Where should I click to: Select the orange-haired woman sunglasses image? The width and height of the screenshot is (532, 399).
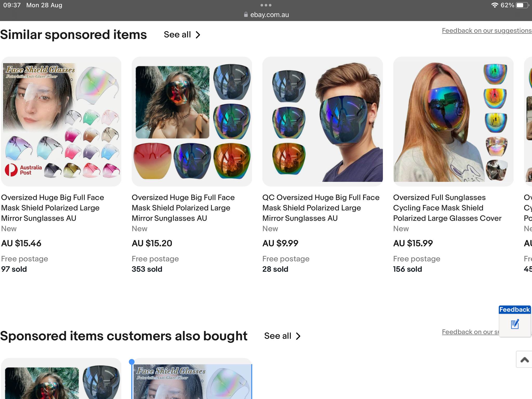coord(453,121)
